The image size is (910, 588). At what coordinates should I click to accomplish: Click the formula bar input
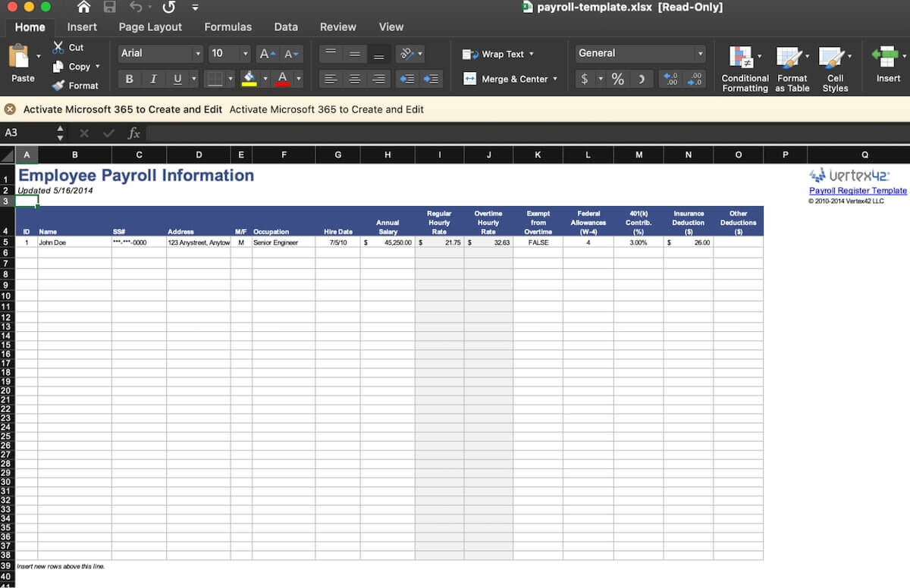(527, 133)
